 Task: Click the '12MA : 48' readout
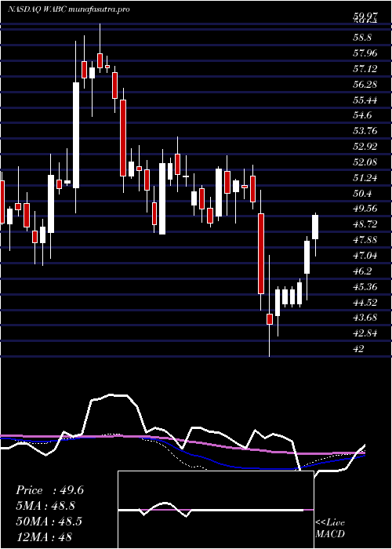(43, 536)
